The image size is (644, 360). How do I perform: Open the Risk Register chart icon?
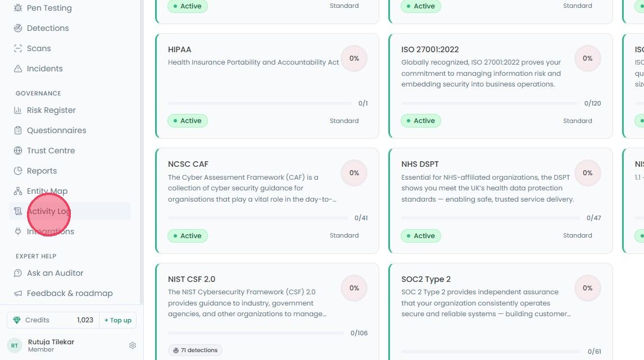pos(17,110)
